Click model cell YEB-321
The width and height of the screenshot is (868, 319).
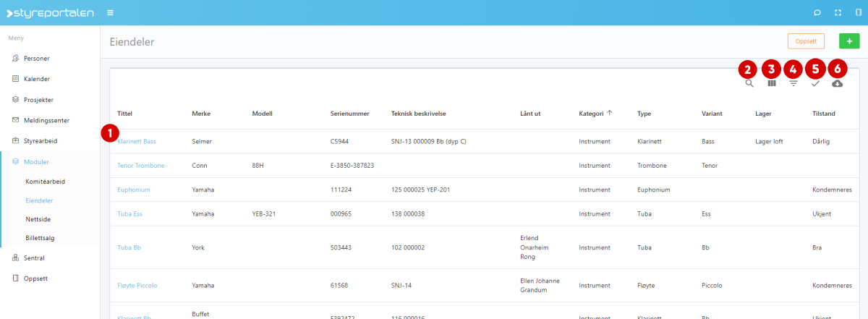(x=264, y=213)
